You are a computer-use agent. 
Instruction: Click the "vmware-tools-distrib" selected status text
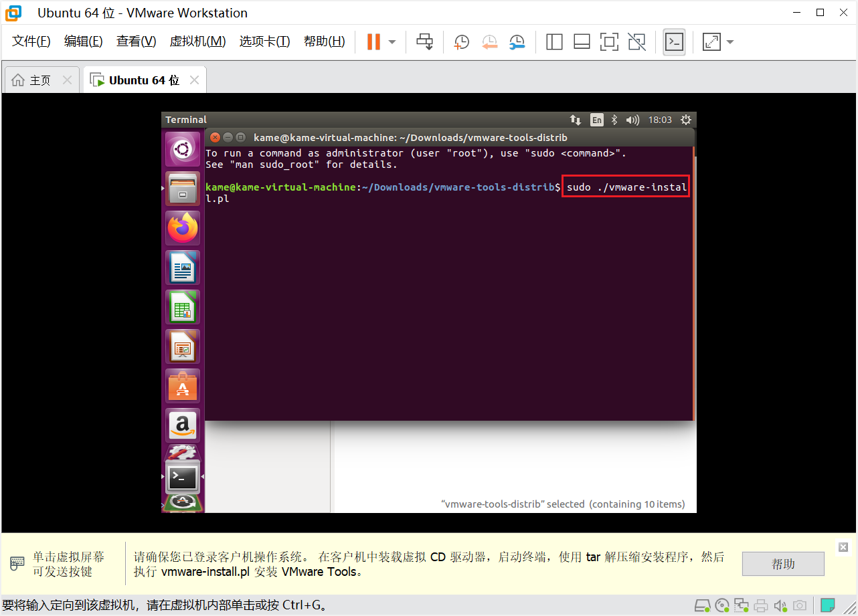(563, 504)
